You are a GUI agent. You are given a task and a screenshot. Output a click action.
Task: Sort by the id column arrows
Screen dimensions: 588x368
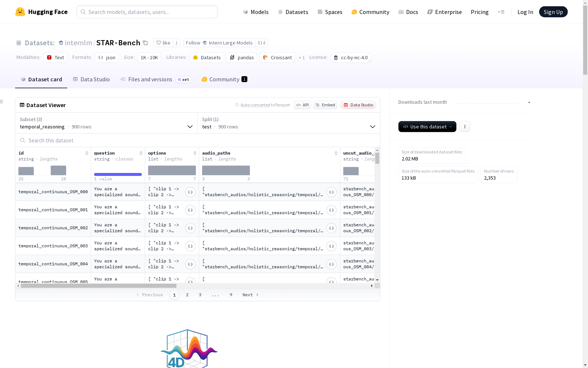pyautogui.click(x=87, y=153)
